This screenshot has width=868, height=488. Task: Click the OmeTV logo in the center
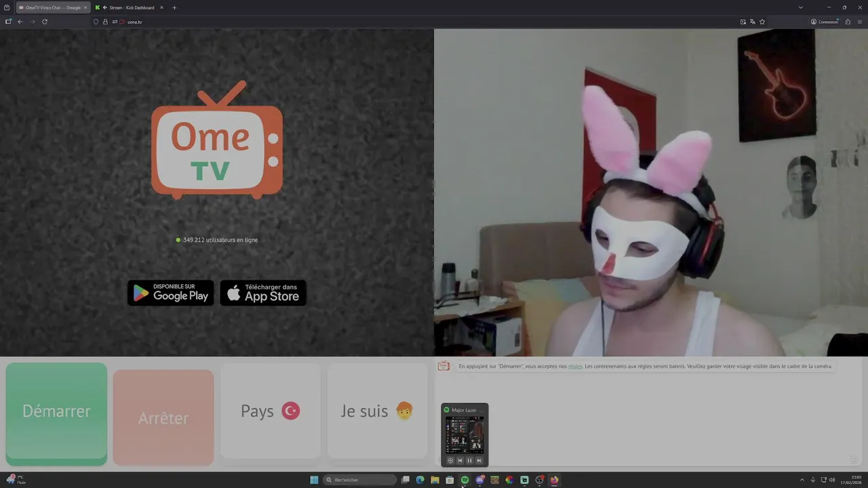coord(217,140)
